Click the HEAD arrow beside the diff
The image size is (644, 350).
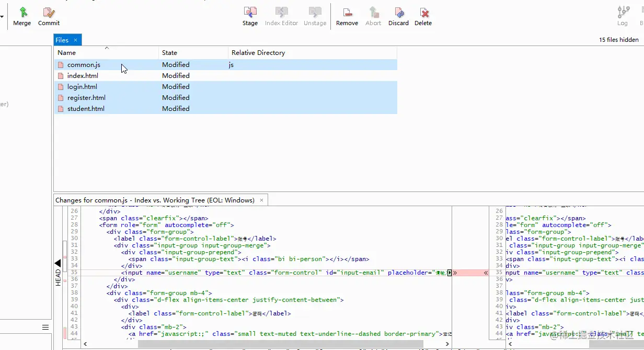click(x=57, y=263)
